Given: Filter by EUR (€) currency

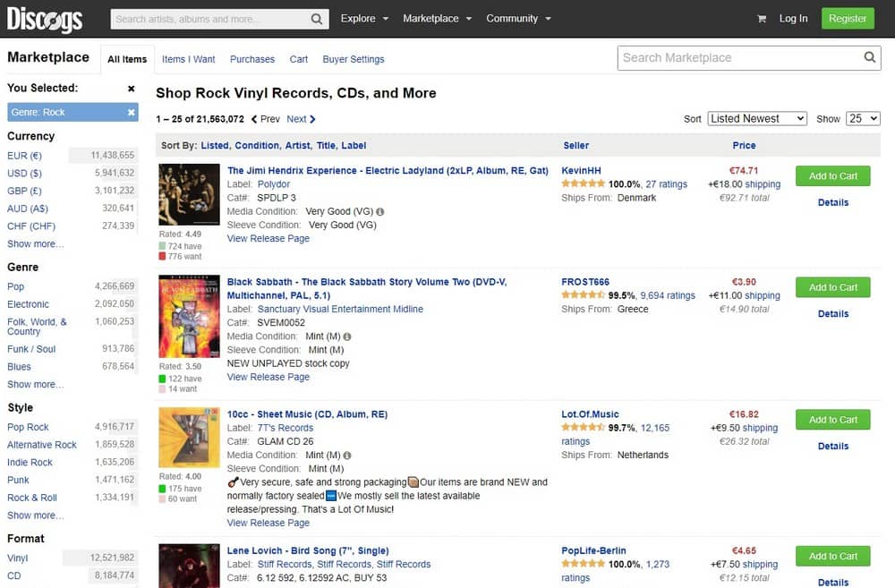Looking at the screenshot, I should point(24,156).
